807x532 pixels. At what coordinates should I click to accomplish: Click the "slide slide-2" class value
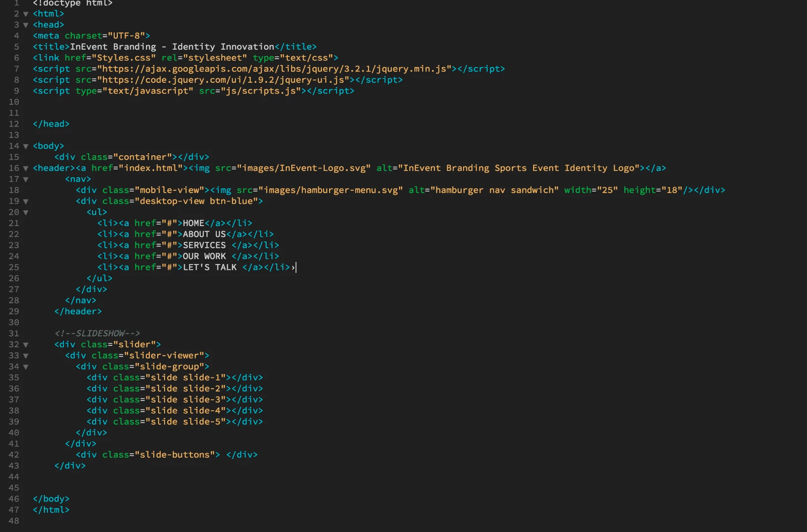click(186, 389)
